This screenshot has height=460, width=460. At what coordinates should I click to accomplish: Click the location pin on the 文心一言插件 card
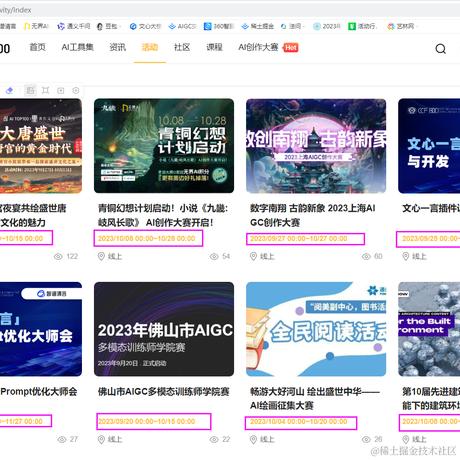click(x=406, y=256)
